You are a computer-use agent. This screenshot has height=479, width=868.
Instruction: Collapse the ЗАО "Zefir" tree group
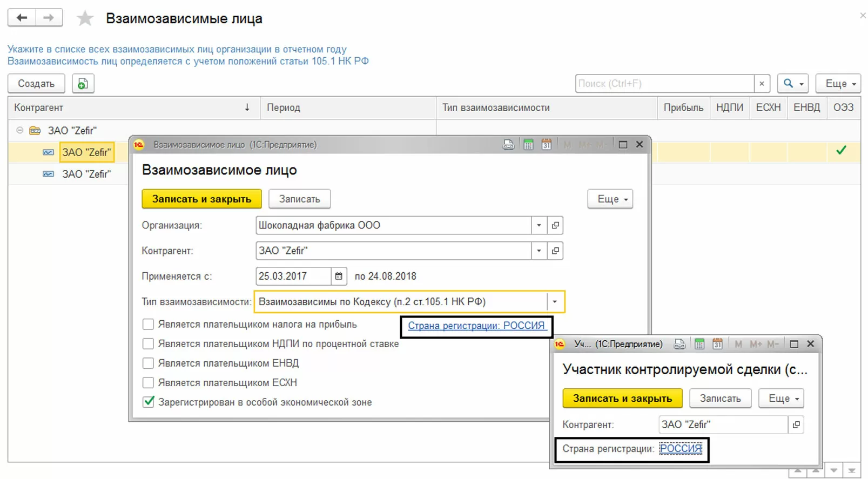(20, 130)
